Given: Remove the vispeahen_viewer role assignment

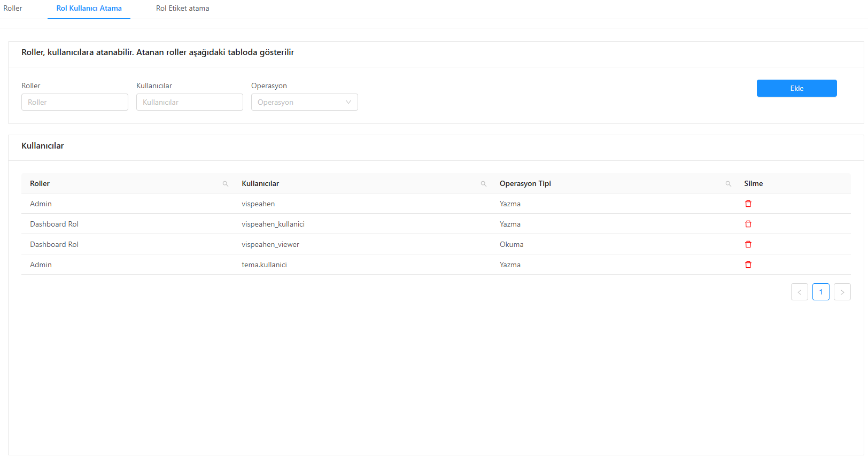Looking at the screenshot, I should click(748, 244).
